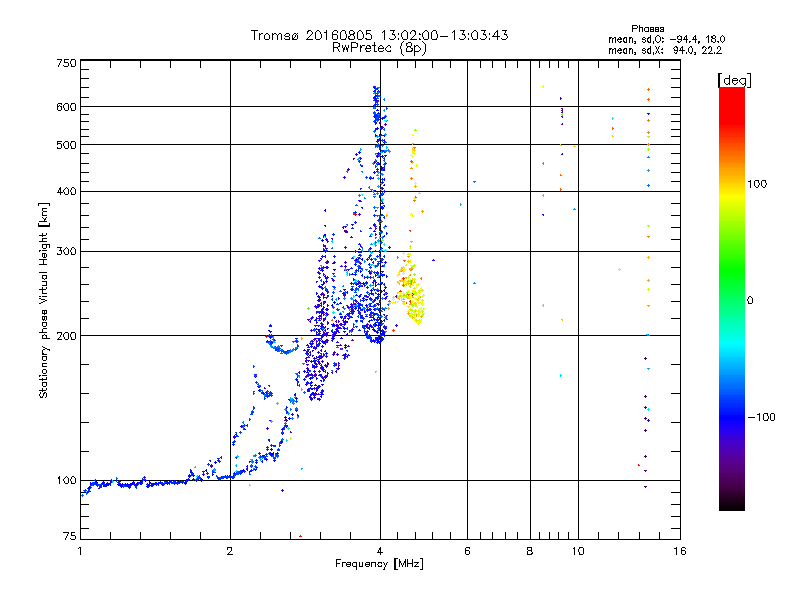Click the '0' colorbar tick label
The image size is (800, 600).
pos(750,301)
